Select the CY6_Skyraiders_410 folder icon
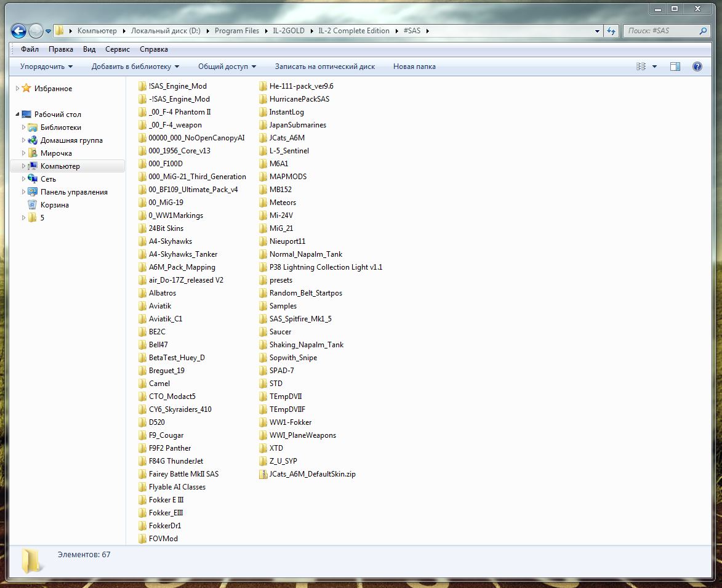The width and height of the screenshot is (722, 588). click(142, 409)
